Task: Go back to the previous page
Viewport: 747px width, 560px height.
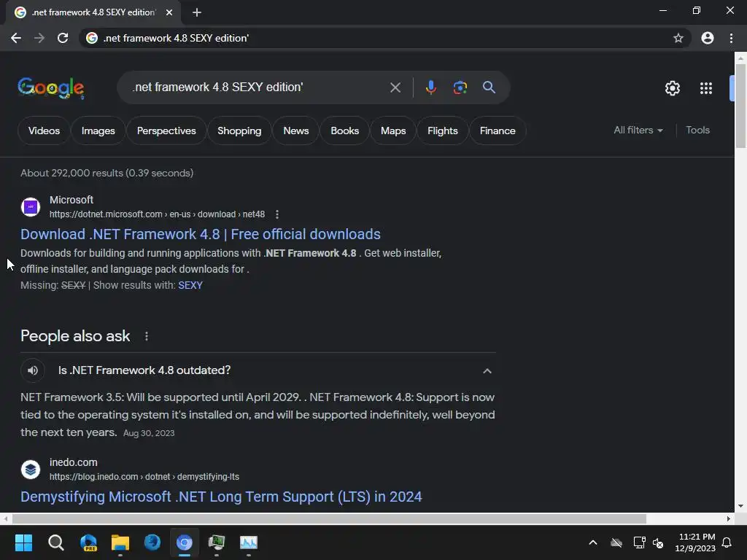Action: point(16,38)
